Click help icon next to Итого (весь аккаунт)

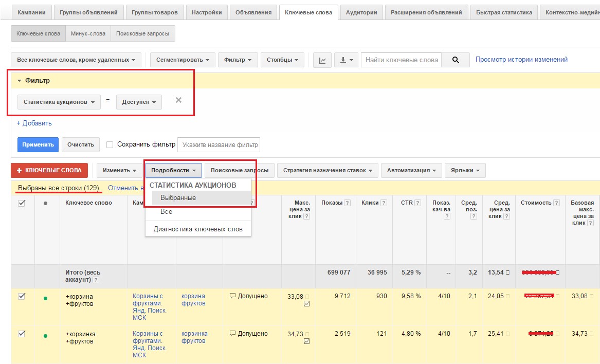point(96,280)
